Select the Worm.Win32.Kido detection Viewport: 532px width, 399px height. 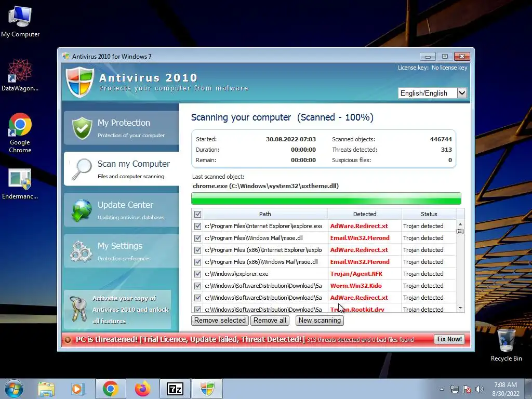[356, 286]
